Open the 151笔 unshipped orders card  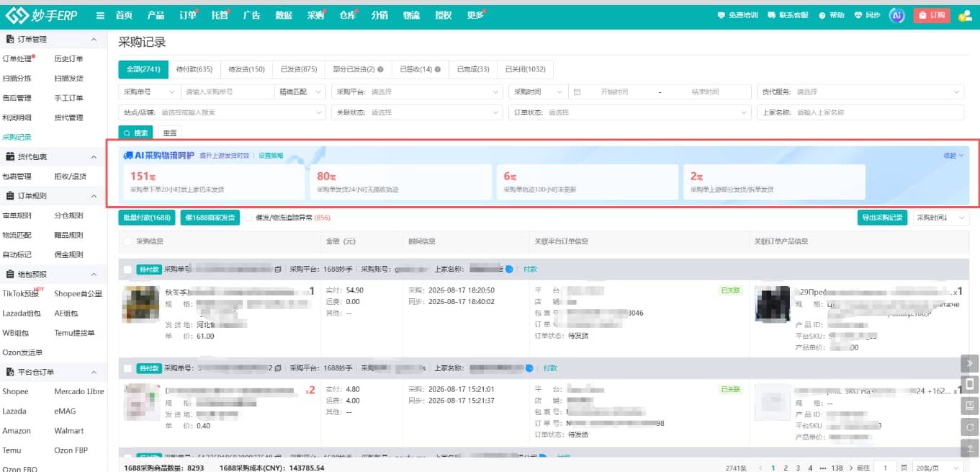click(215, 182)
